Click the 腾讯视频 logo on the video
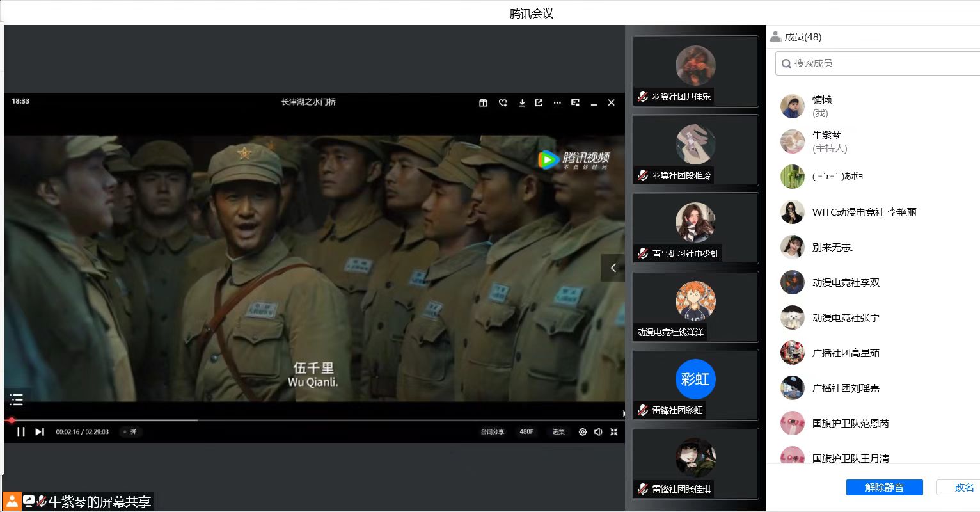Image resolution: width=980 pixels, height=512 pixels. click(x=574, y=159)
